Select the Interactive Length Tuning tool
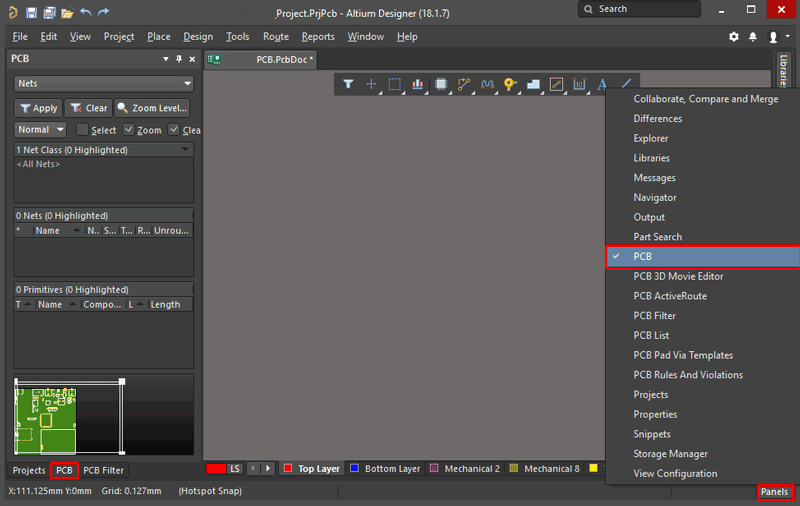The height and width of the screenshot is (506, 800). [487, 84]
